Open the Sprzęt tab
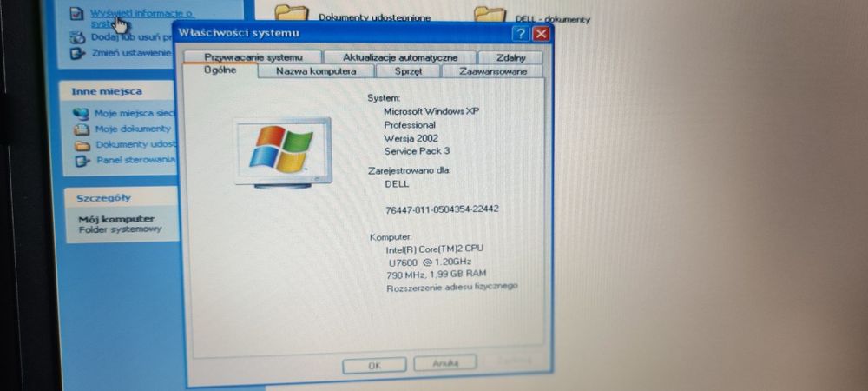868x391 pixels. tap(409, 71)
